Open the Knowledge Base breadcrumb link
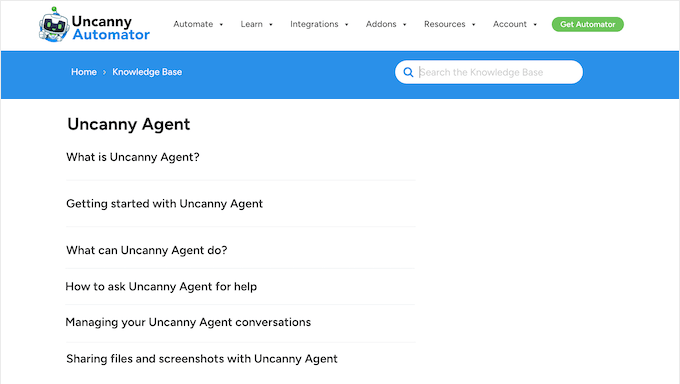This screenshot has width=680, height=384. point(147,72)
